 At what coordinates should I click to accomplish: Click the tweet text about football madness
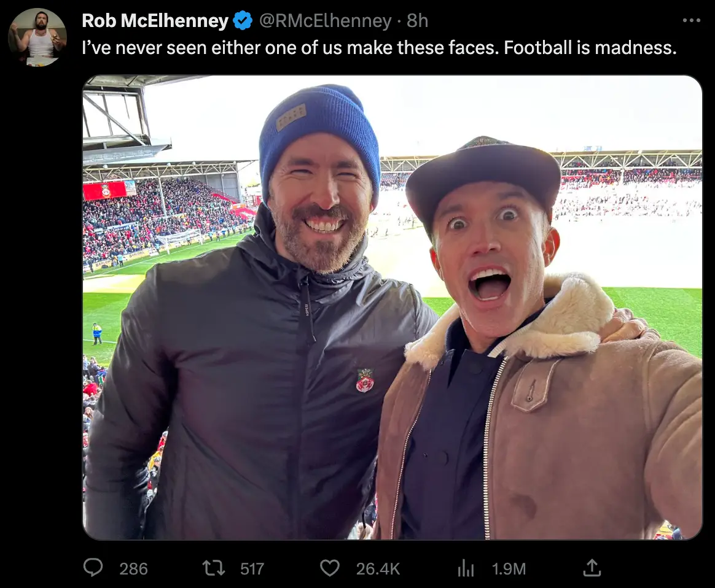tap(379, 48)
